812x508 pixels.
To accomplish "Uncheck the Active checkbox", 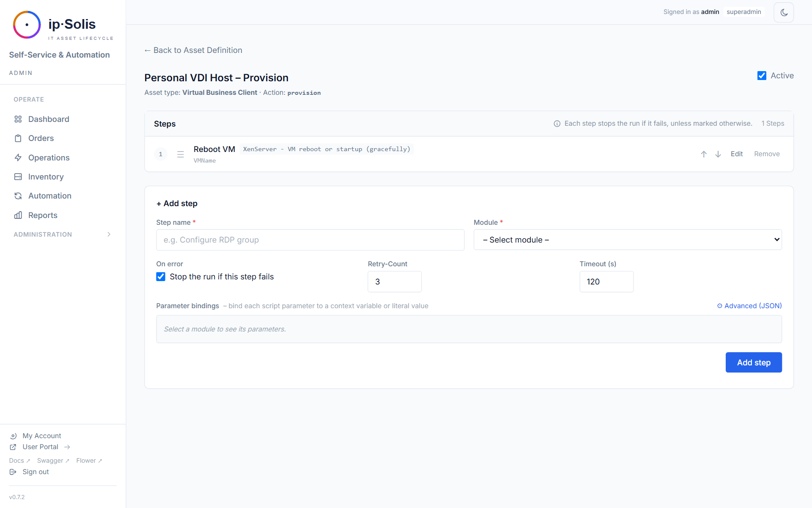I will pyautogui.click(x=762, y=76).
